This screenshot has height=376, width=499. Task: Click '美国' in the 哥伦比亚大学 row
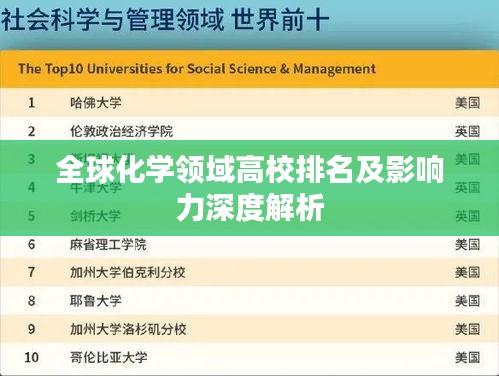pyautogui.click(x=467, y=358)
